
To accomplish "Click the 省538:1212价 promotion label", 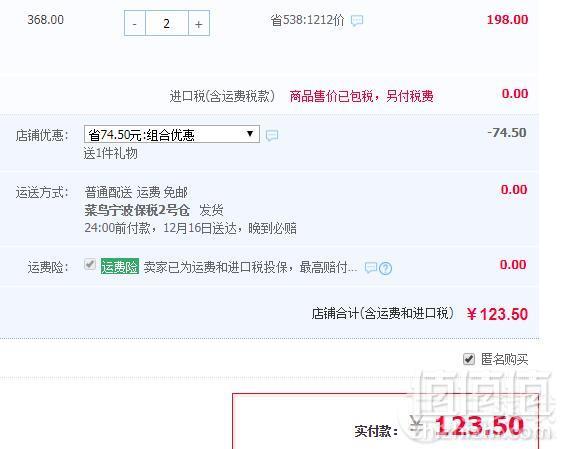I will click(x=307, y=20).
